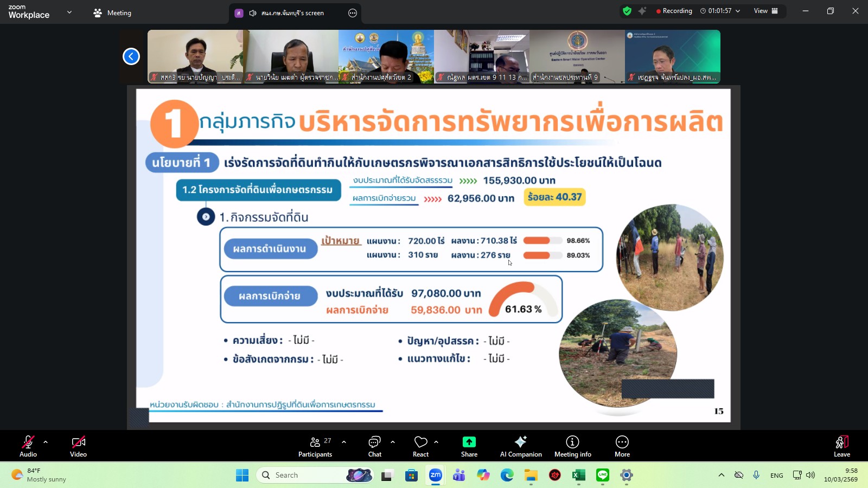Click the View button
The image size is (868, 488).
pos(761,10)
